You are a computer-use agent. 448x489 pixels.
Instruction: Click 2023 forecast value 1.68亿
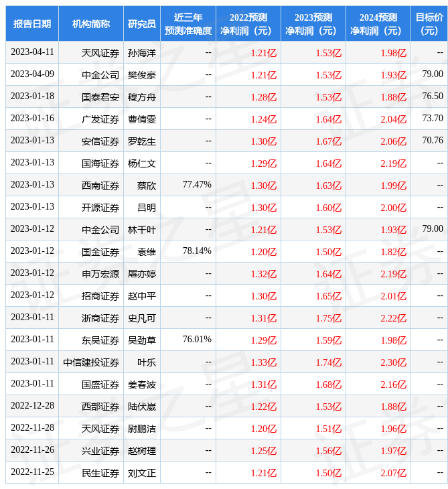coord(329,385)
